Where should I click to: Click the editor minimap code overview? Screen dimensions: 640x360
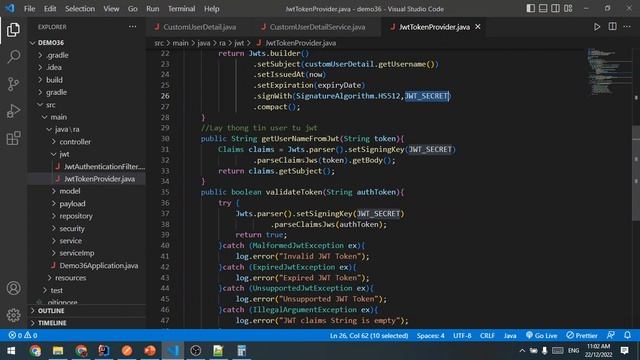609,71
